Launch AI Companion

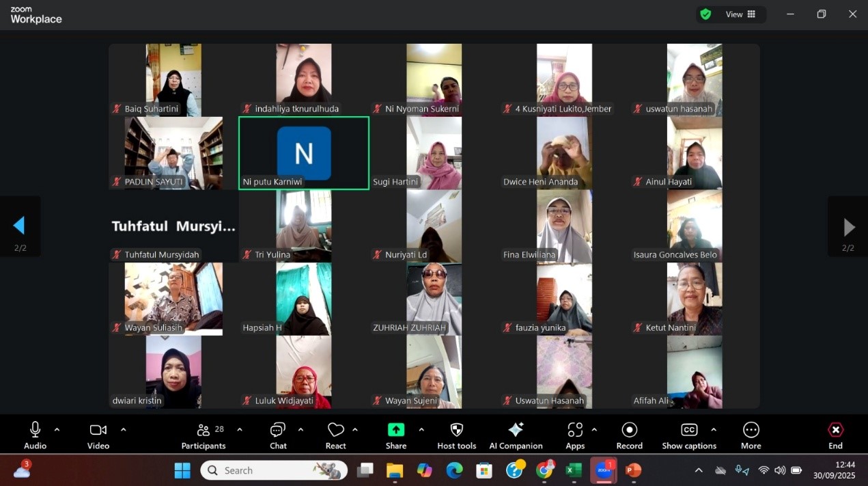pyautogui.click(x=516, y=435)
